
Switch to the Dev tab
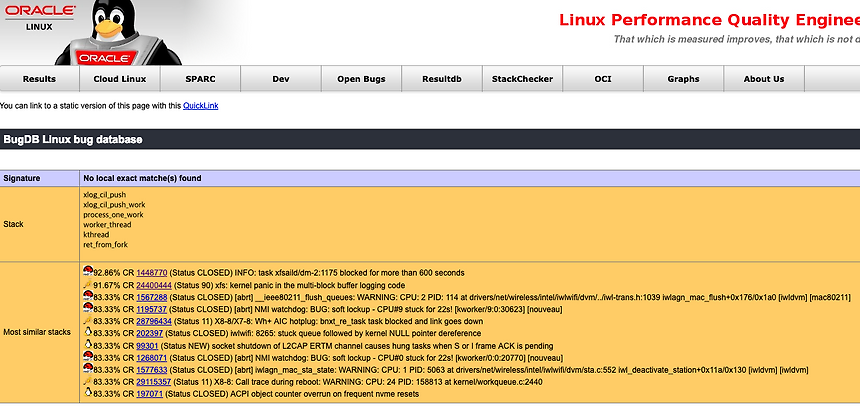(x=281, y=78)
